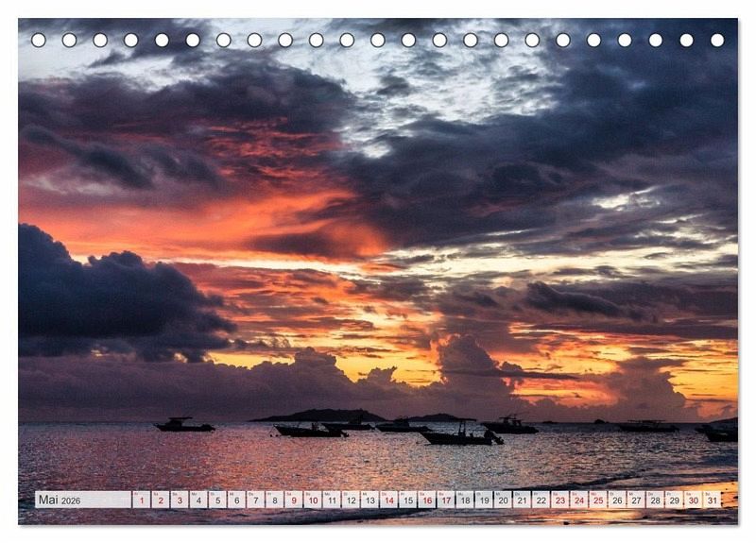The width and height of the screenshot is (756, 543).
Task: Select day 16 in the calendar strip
Action: click(x=427, y=501)
